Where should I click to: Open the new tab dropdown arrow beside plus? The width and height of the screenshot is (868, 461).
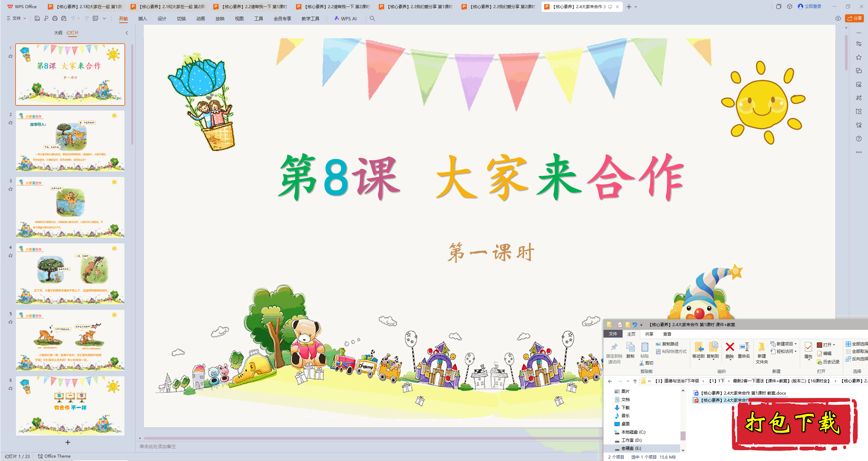click(x=636, y=7)
